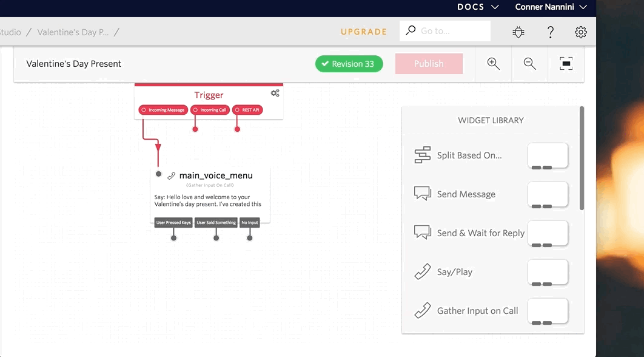The image size is (644, 357).
Task: Click the Gather Input on Call phone icon
Action: [422, 310]
